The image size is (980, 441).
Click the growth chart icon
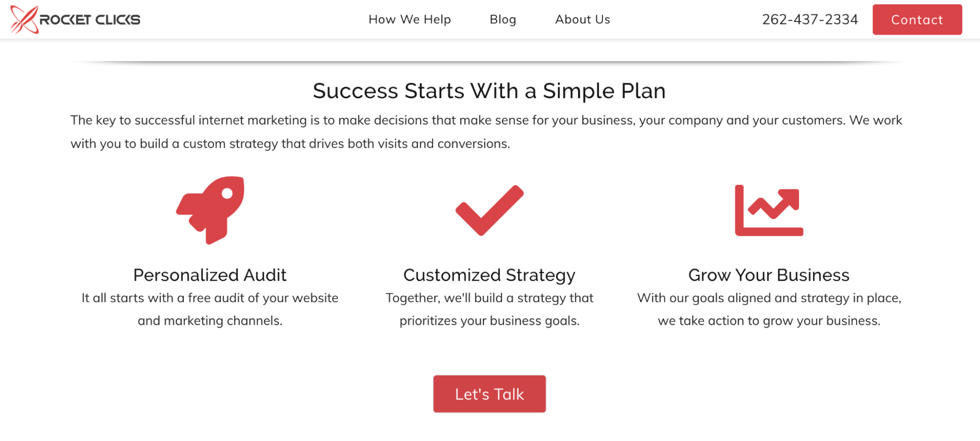tap(769, 210)
